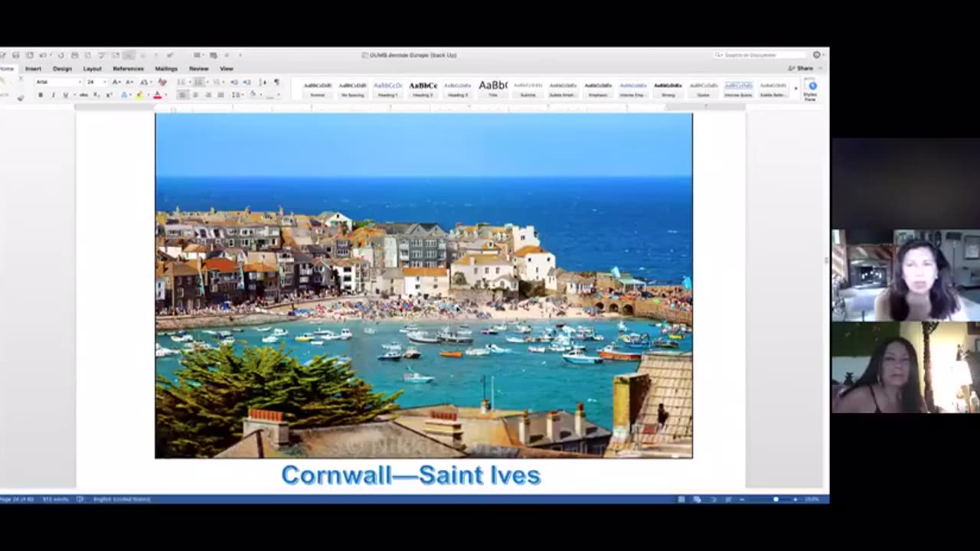Image resolution: width=980 pixels, height=551 pixels.
Task: Switch to the Mailings tab
Action: click(166, 69)
